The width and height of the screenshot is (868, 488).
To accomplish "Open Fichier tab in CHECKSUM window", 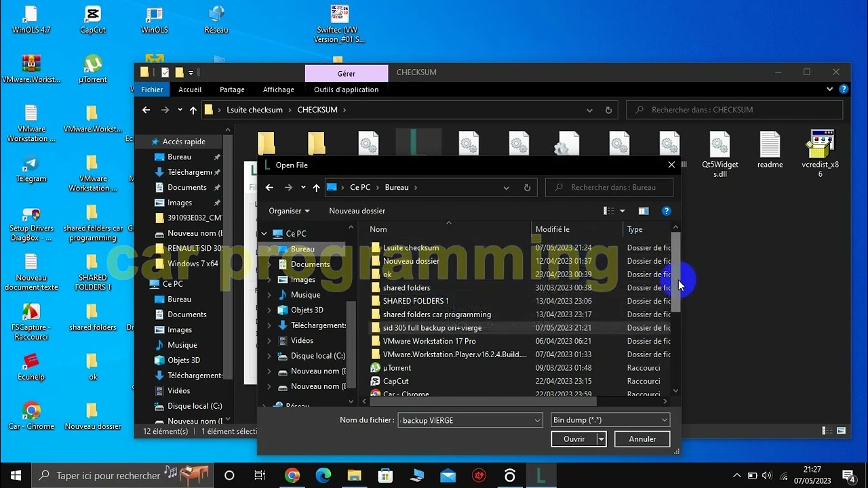I will coord(152,89).
